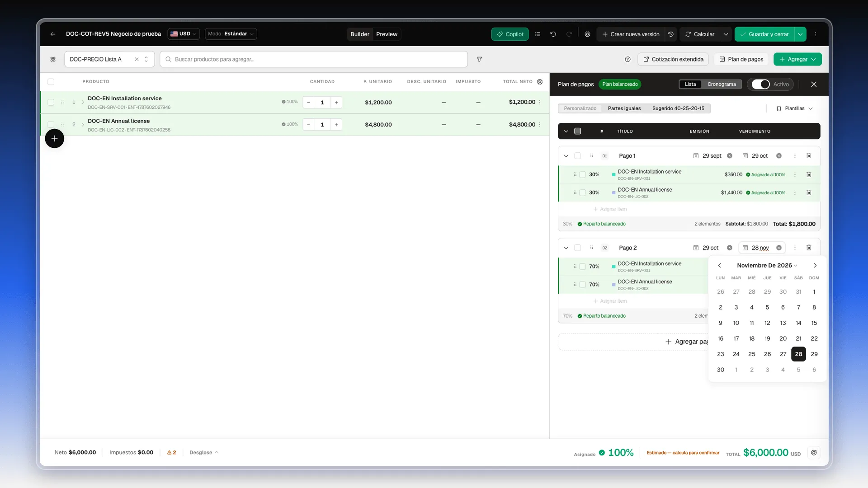The image size is (868, 488).
Task: Check the Pago 1 checkbox
Action: pos(577,156)
